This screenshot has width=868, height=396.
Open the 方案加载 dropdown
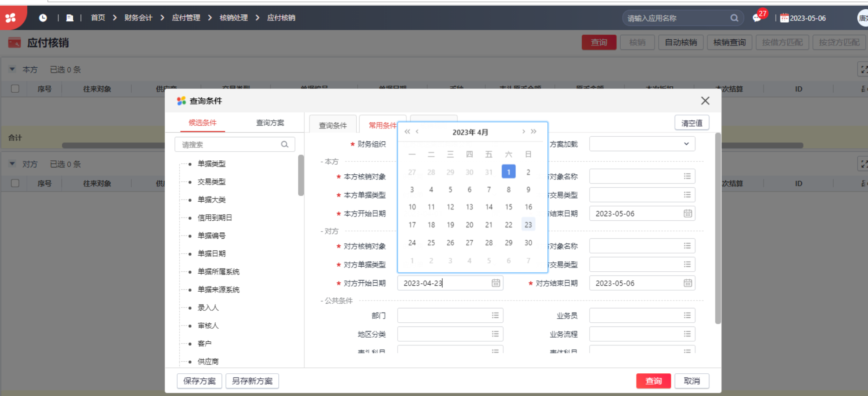point(642,144)
